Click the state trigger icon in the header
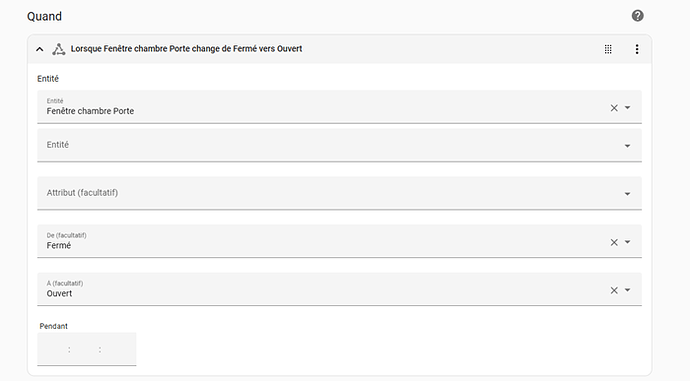Screen dimensions: 690x381 tap(59, 49)
